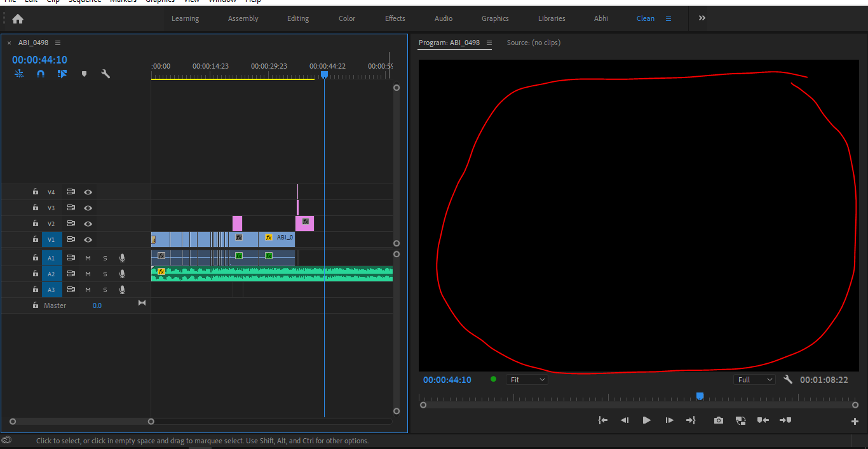Click the blue timecode in the timeline
The height and width of the screenshot is (449, 868).
click(x=39, y=59)
